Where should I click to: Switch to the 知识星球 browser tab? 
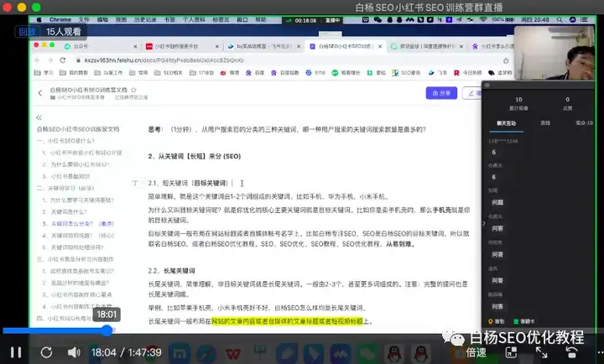[x=428, y=46]
